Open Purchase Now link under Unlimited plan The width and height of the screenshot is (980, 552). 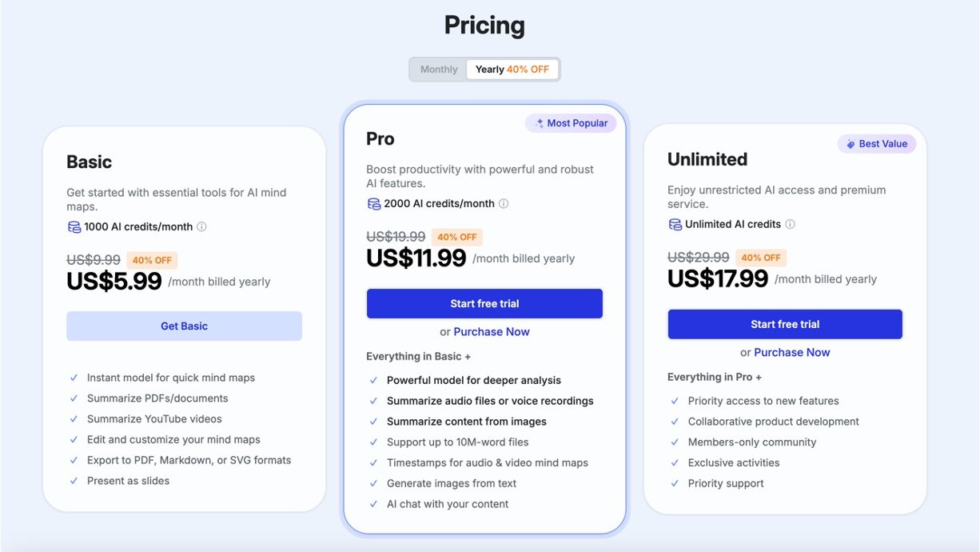[792, 353]
